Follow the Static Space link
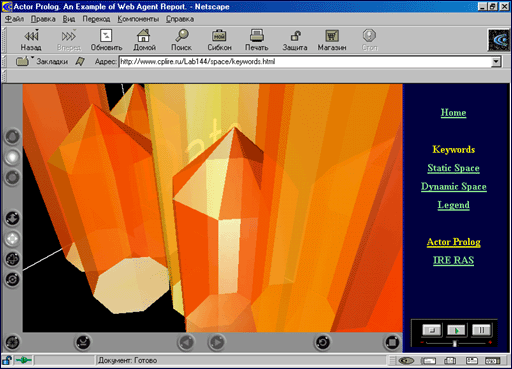This screenshot has height=369, width=512. pyautogui.click(x=453, y=168)
